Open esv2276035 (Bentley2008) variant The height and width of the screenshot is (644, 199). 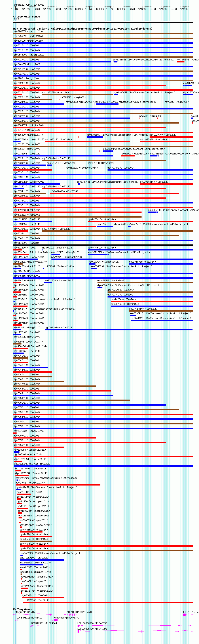[x=30, y=431]
